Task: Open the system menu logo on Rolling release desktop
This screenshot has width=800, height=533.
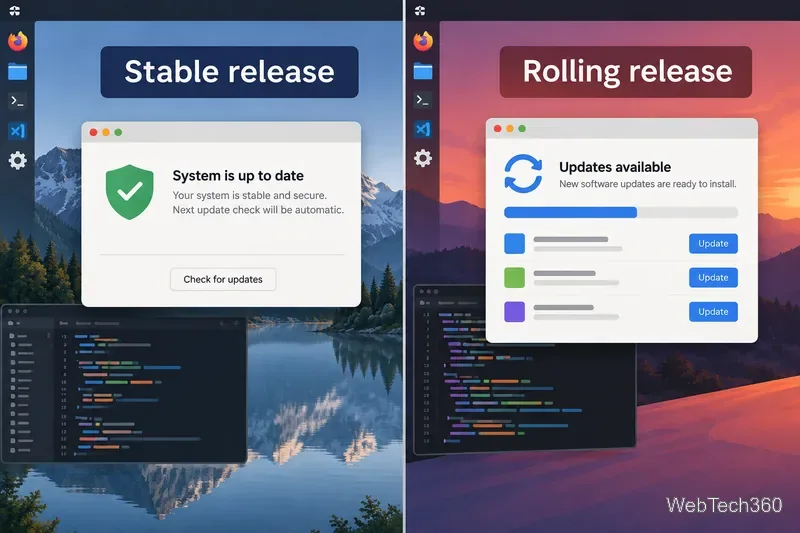Action: pyautogui.click(x=420, y=10)
